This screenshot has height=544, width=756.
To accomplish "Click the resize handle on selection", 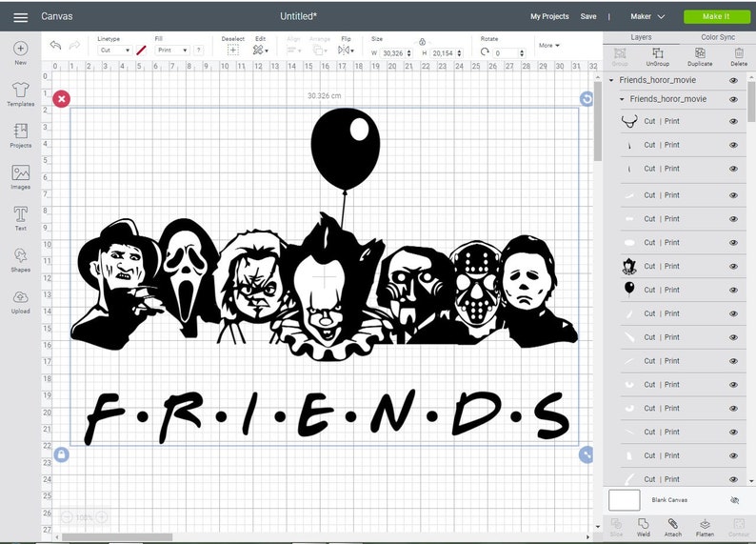I will [x=586, y=454].
